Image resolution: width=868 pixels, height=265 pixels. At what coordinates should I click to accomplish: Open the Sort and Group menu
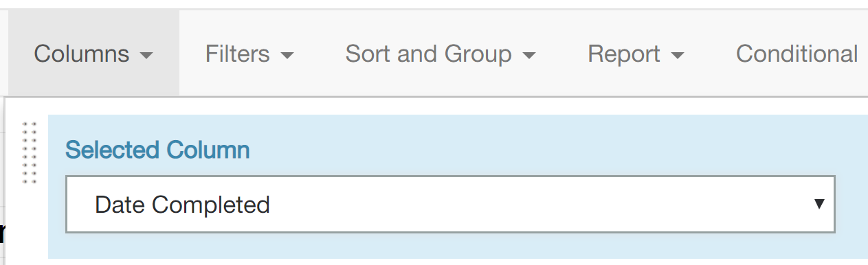441,54
